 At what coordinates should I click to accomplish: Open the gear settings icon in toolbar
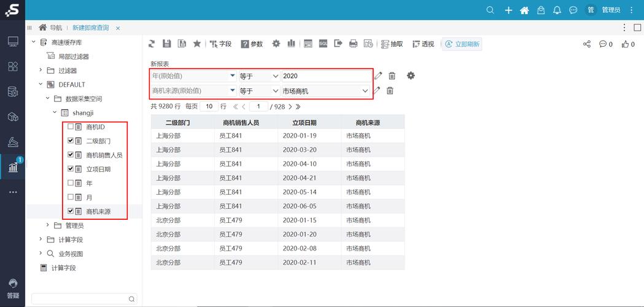pos(276,44)
